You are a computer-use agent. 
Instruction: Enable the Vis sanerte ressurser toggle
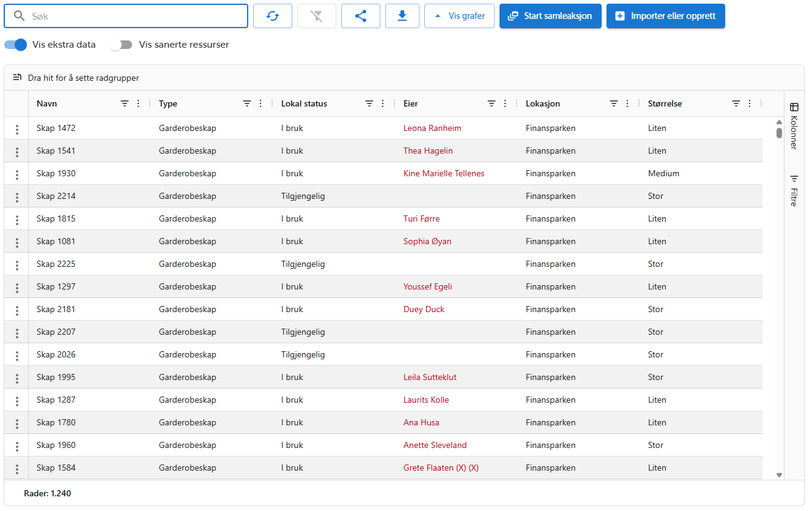pos(120,45)
